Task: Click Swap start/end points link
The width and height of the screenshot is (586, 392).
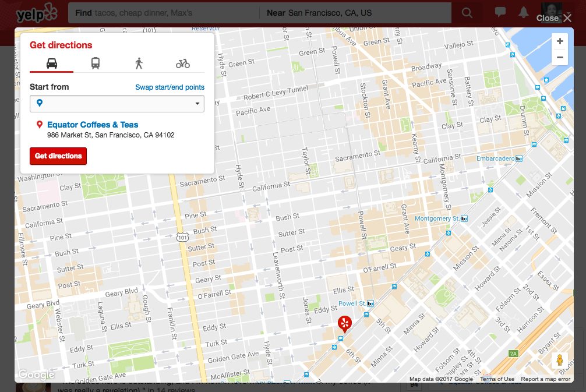Action: [x=170, y=87]
